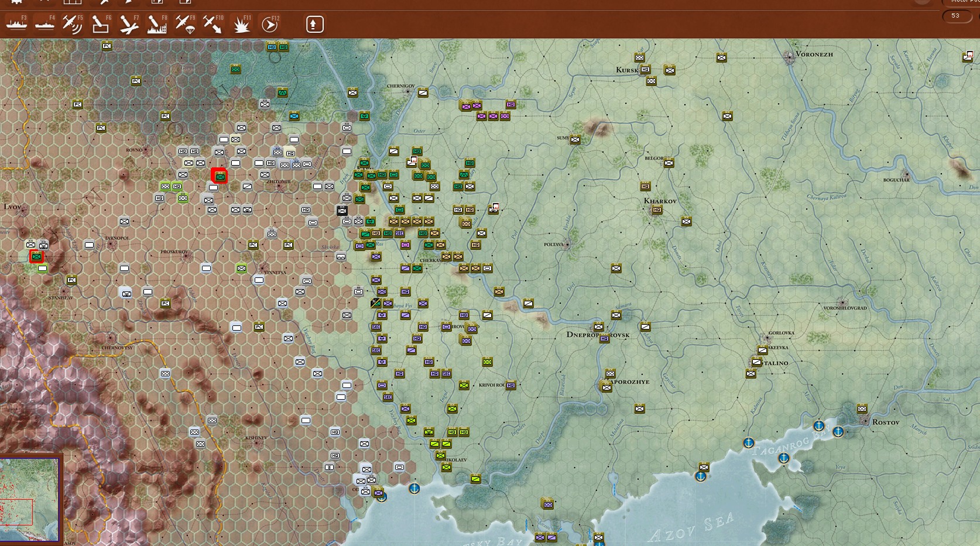This screenshot has width=980, height=546.
Task: Click the F12 circled arrow button
Action: click(269, 24)
